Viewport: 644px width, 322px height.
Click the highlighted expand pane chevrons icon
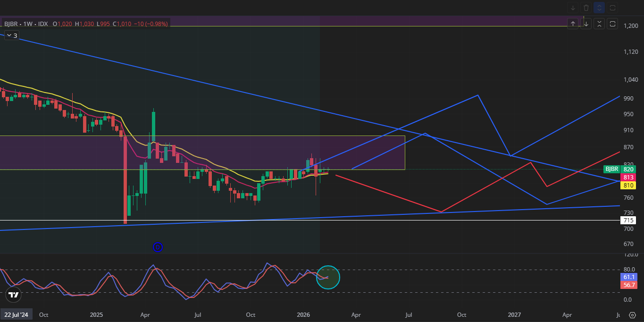coord(599,8)
